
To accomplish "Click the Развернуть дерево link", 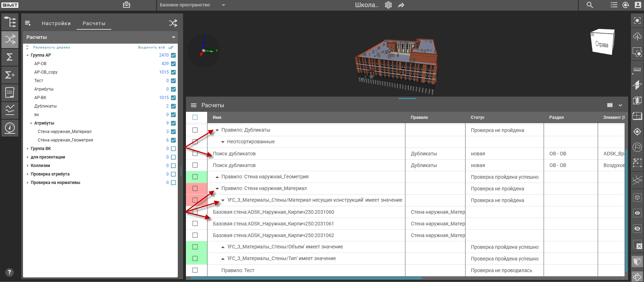I will coord(52,47).
